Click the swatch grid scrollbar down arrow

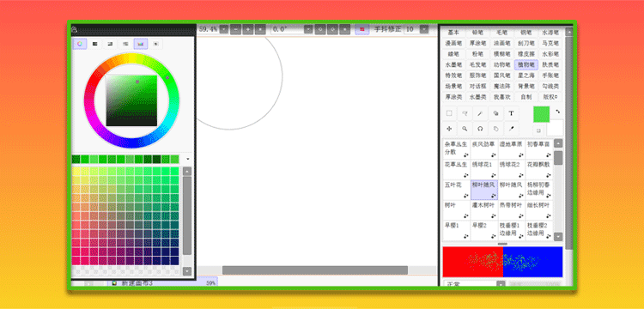point(187,271)
